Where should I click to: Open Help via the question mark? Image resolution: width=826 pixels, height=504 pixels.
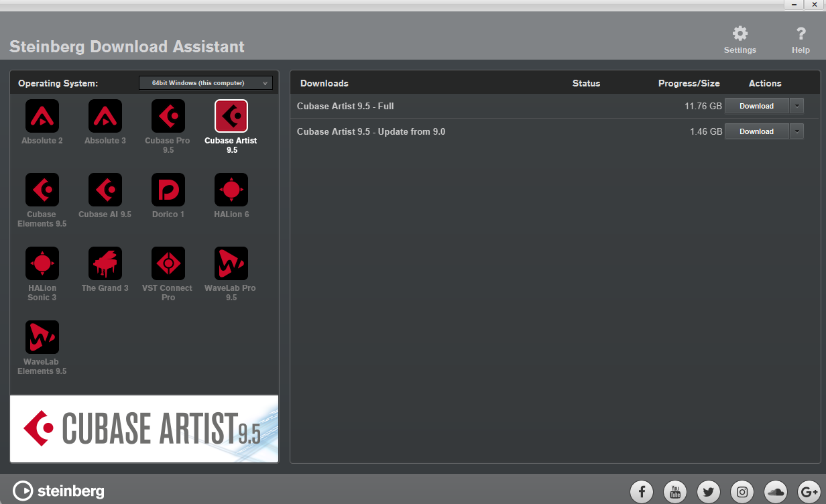[801, 34]
